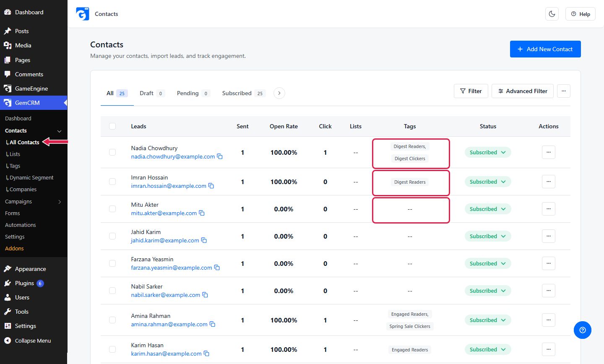Image resolution: width=604 pixels, height=364 pixels.
Task: Click Add New Contact button
Action: point(545,49)
